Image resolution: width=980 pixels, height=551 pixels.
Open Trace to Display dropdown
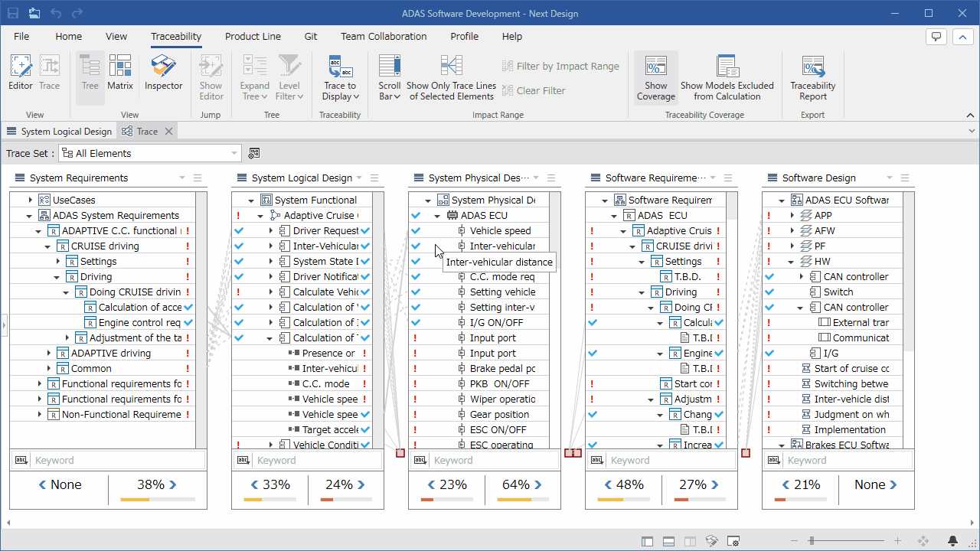click(340, 77)
